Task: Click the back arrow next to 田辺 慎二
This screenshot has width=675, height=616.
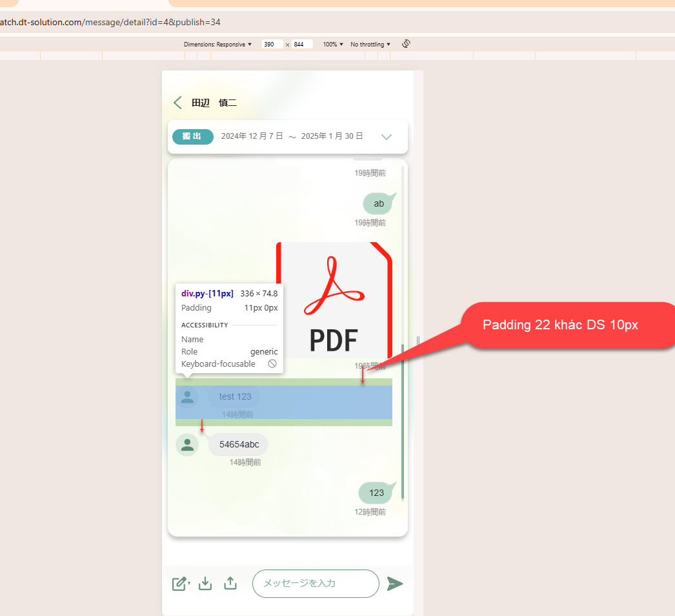Action: point(177,103)
